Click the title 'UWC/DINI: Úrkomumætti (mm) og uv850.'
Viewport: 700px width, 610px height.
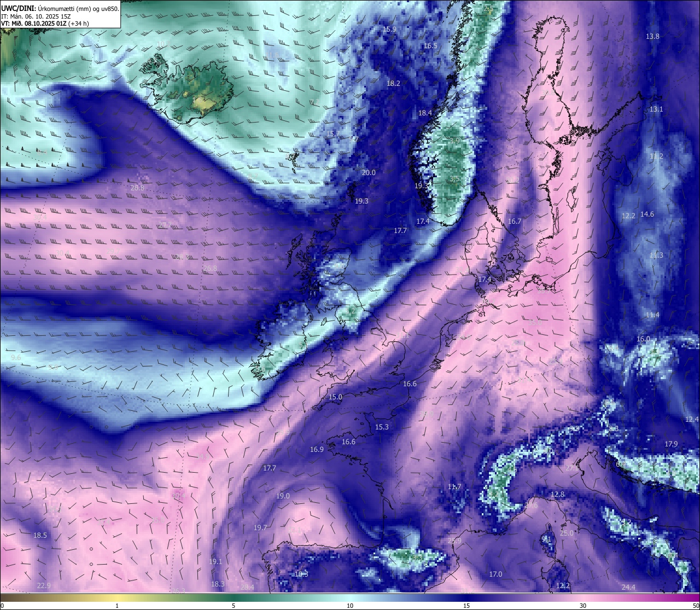(60, 9)
